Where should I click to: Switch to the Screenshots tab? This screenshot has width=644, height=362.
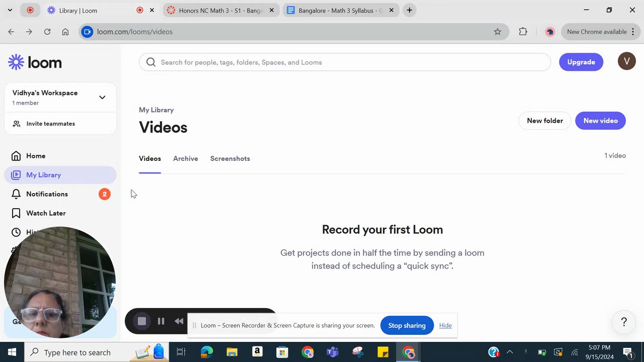coord(230,158)
